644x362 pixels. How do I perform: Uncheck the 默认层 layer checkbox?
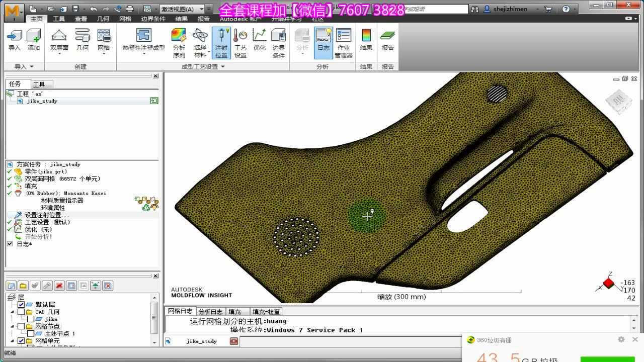[21, 305]
